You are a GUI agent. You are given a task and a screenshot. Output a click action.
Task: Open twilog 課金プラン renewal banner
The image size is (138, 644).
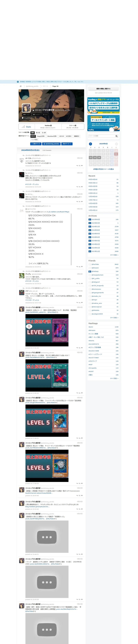(x=103, y=105)
